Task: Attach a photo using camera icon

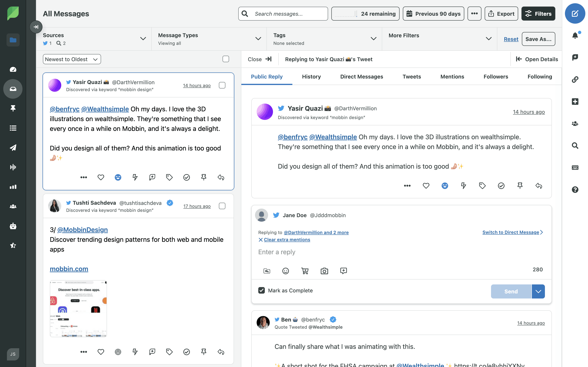Action: point(324,271)
